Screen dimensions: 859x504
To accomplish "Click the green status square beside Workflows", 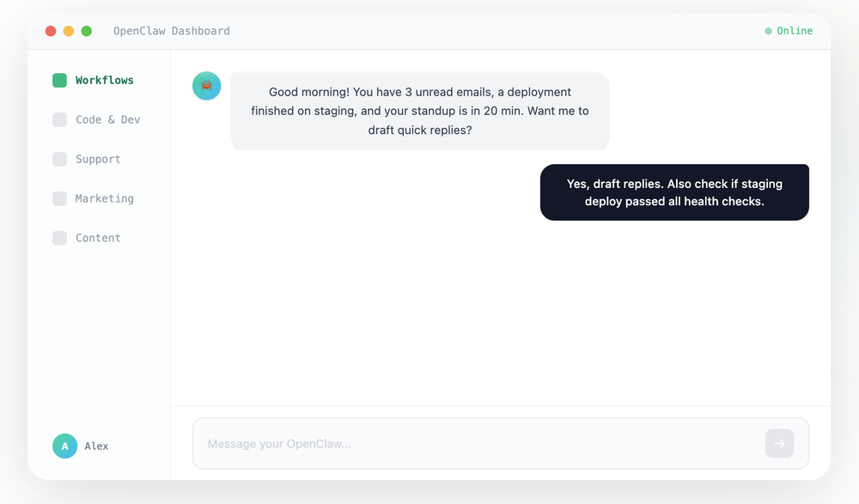I will [59, 80].
